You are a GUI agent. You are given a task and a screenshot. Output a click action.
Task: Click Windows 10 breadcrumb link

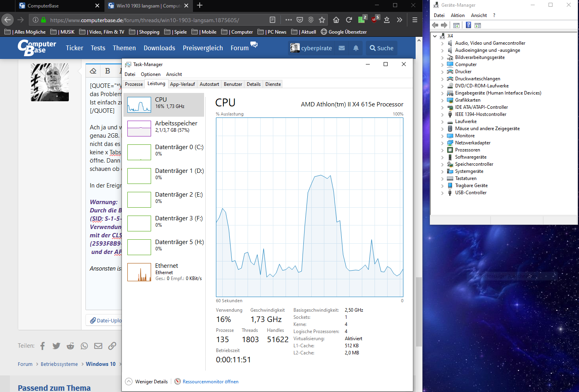coord(101,364)
